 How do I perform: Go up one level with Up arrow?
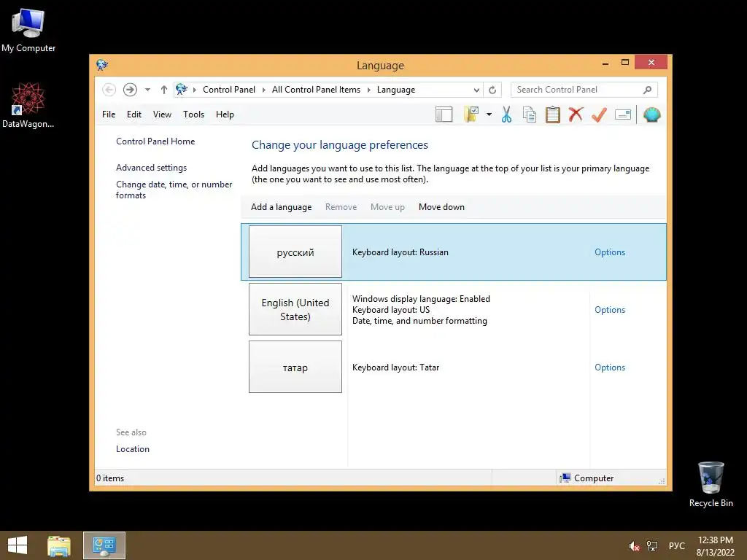click(164, 90)
